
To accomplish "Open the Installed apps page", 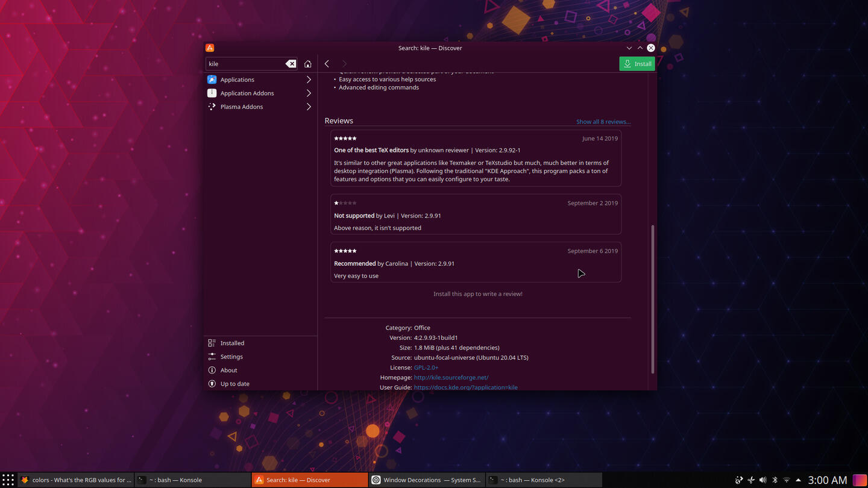I will 260,343.
